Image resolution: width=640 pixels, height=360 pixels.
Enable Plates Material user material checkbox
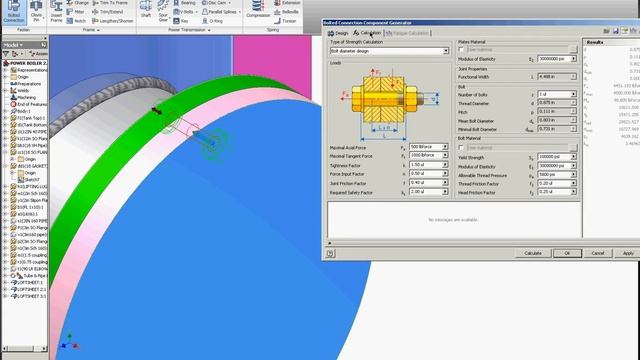click(461, 50)
